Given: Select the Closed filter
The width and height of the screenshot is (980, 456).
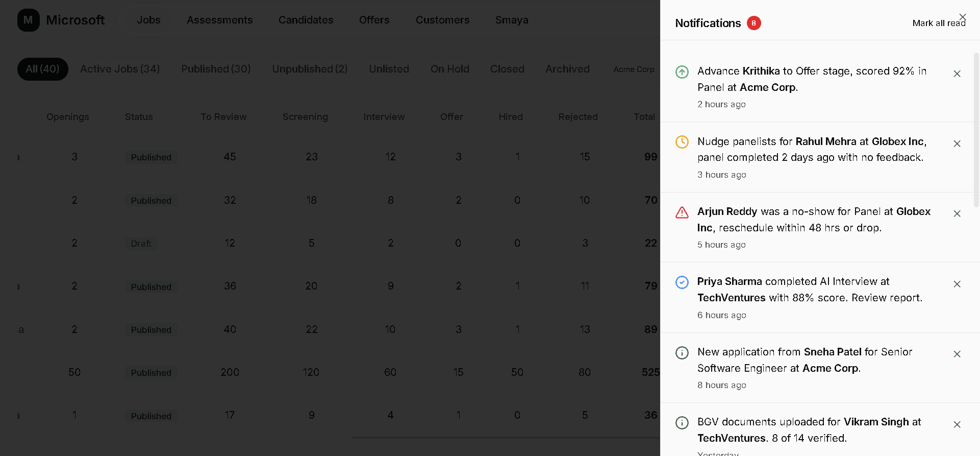Looking at the screenshot, I should (507, 69).
